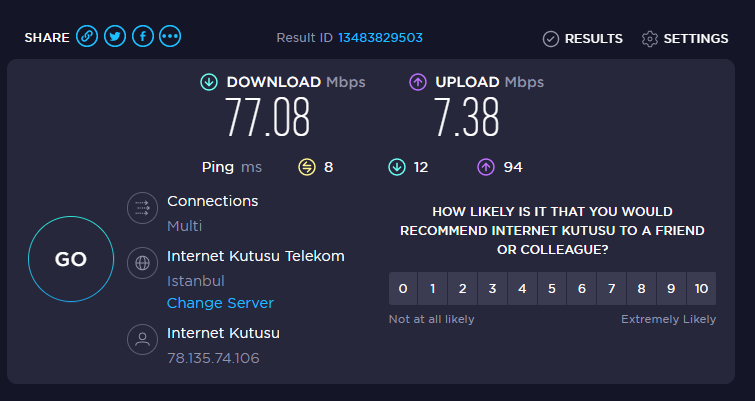Start speed test with GO button
Screen dimensions: 755x401
pos(71,259)
